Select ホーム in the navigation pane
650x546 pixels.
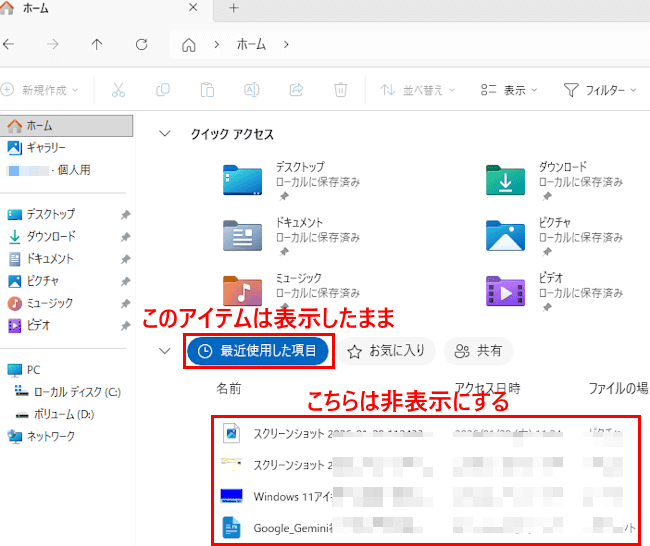pyautogui.click(x=66, y=126)
